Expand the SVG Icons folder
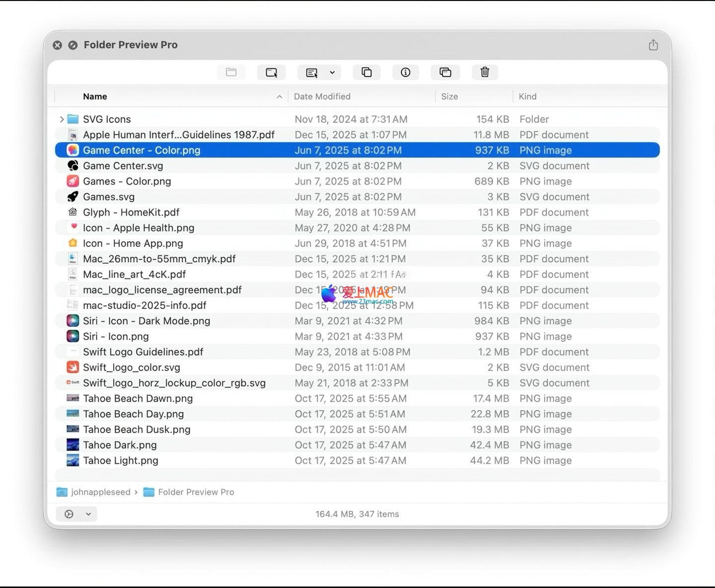Viewport: 715px width, 588px height. [62, 119]
